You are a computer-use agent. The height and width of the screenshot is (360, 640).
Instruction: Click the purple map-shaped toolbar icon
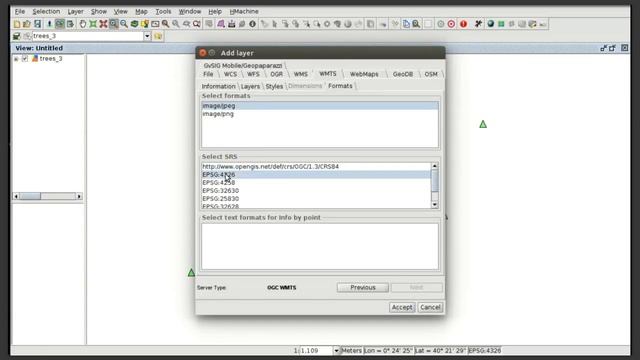pyautogui.click(x=221, y=24)
